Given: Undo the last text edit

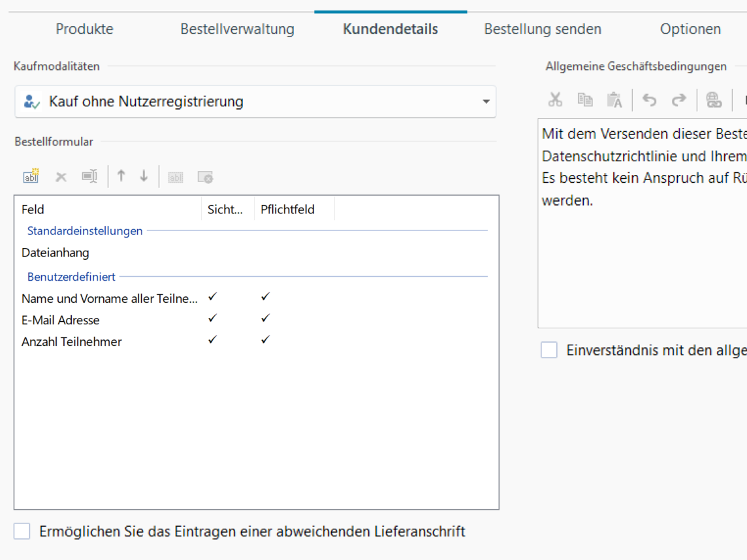Looking at the screenshot, I should [x=649, y=100].
